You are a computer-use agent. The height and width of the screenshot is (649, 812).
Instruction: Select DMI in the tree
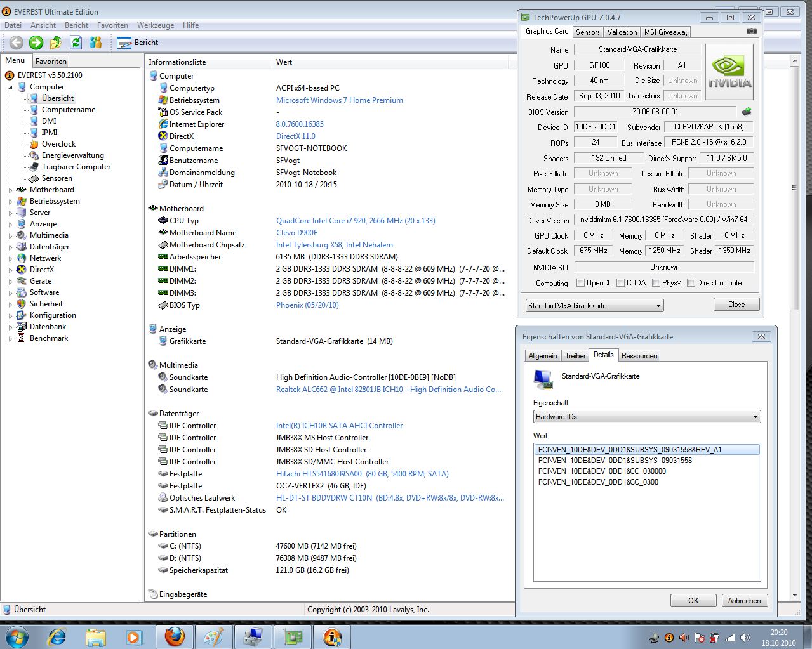tap(49, 121)
